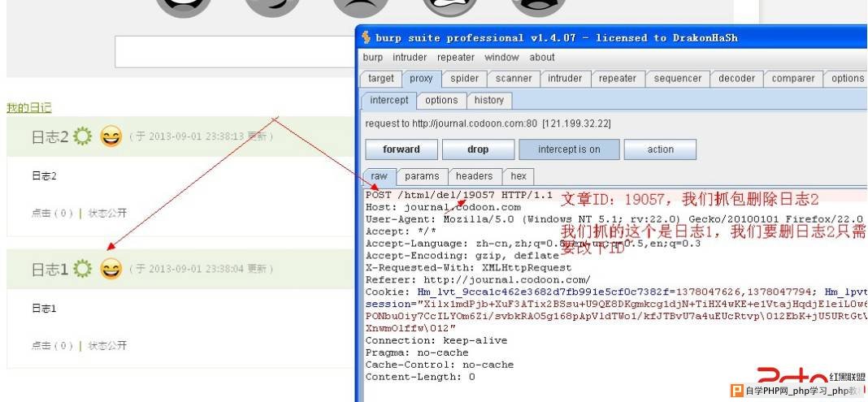This screenshot has width=868, height=402.
Task: Select the raw request view tab
Action: 380,176
